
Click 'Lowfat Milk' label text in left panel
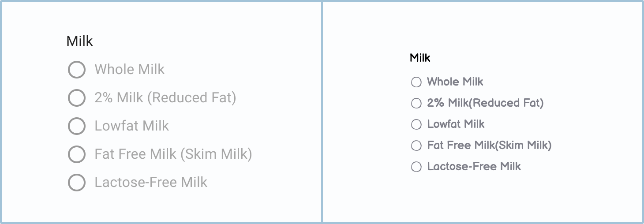[131, 126]
